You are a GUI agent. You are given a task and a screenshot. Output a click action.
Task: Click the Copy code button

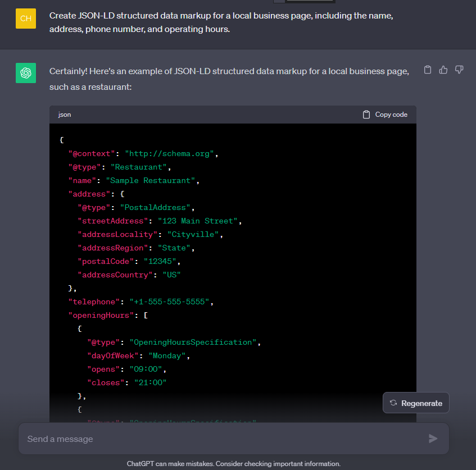click(385, 115)
